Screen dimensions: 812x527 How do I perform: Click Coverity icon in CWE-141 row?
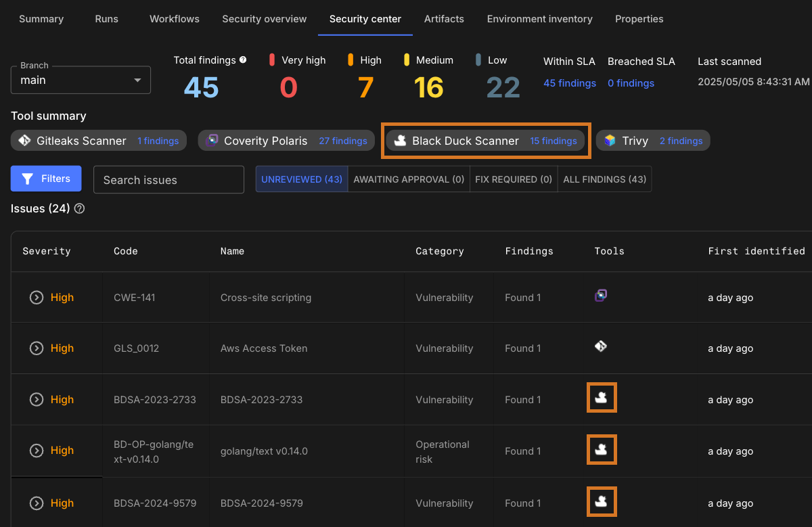click(601, 295)
